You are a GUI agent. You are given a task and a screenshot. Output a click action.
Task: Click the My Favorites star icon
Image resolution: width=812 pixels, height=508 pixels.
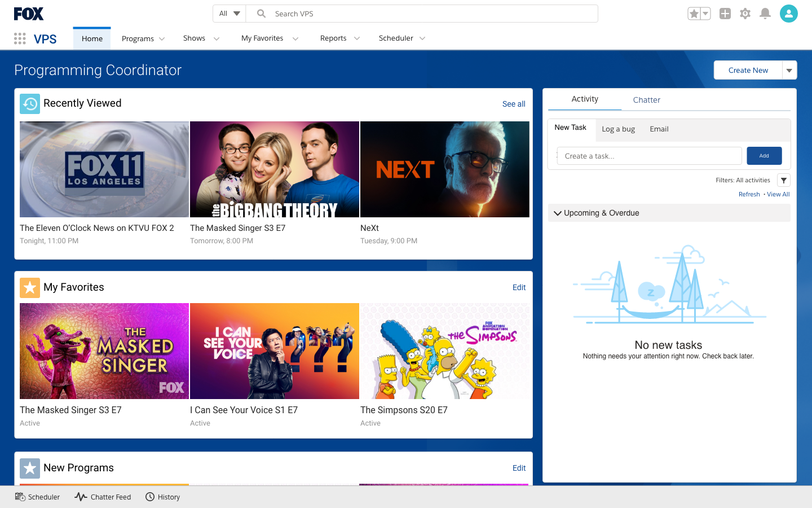[x=30, y=288]
